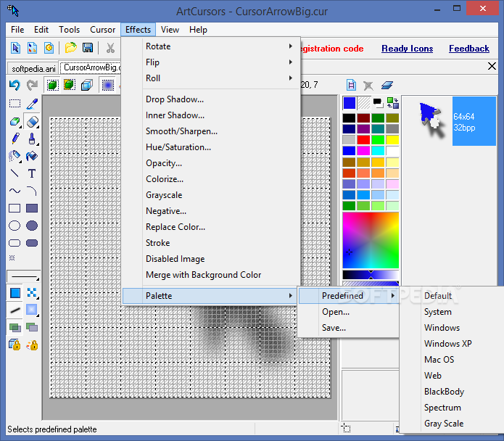Click the blue foreground color box

point(350,103)
